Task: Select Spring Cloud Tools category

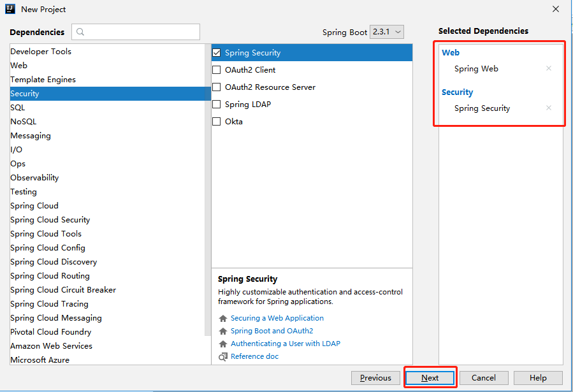Action: (107, 234)
